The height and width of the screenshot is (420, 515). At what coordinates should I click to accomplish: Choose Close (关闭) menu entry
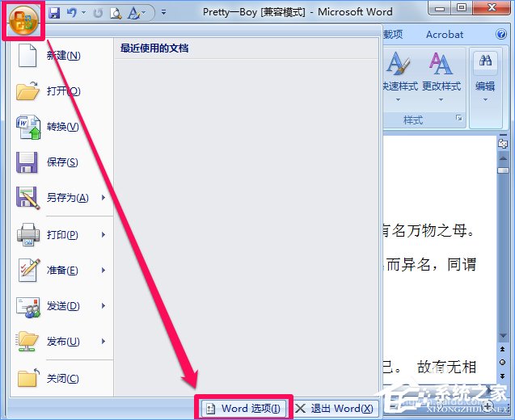[x=61, y=379]
